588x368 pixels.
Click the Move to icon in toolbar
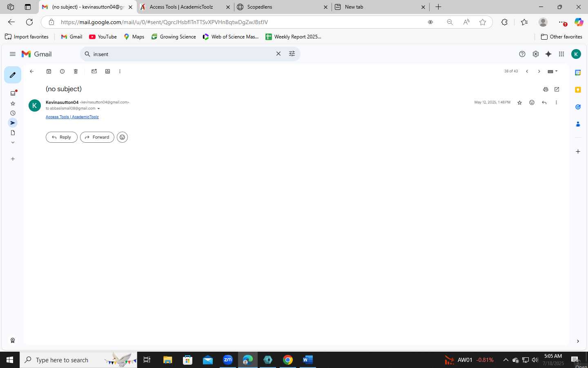point(107,71)
